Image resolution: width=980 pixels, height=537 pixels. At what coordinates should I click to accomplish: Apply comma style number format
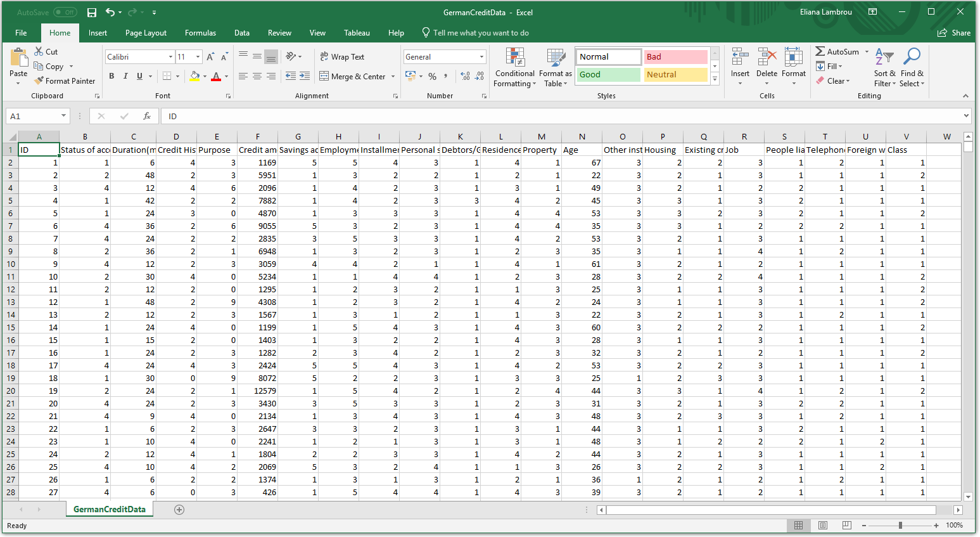[x=446, y=76]
